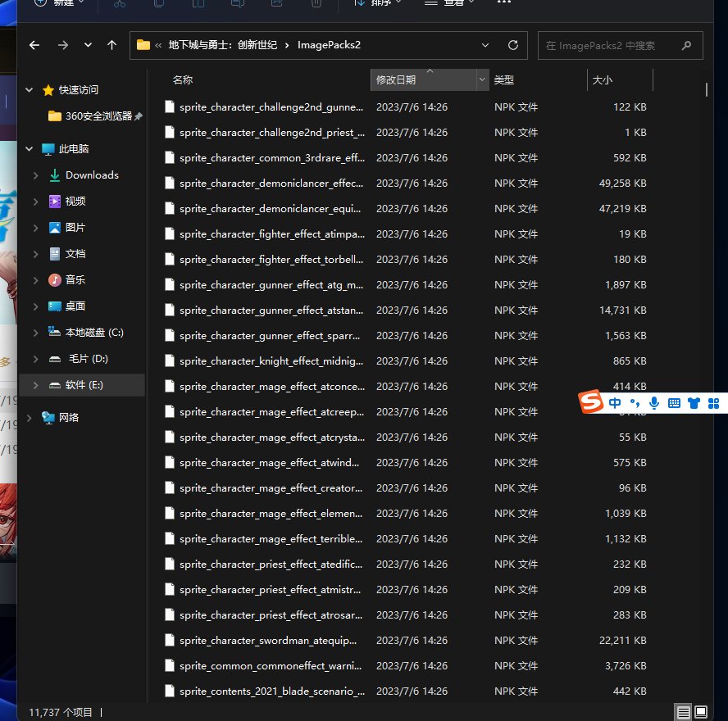Switch to large thumbnails view
The height and width of the screenshot is (721, 728).
(x=701, y=712)
